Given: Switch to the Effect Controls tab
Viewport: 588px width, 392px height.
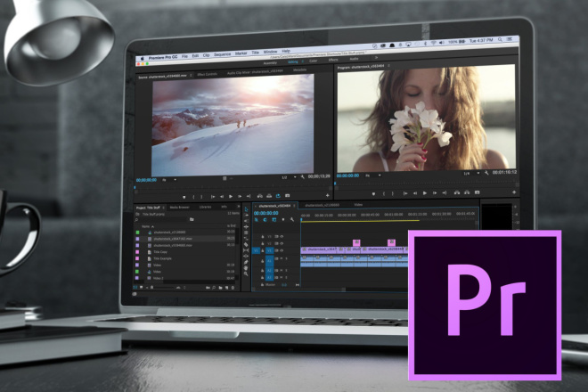Looking at the screenshot, I should click(x=207, y=74).
